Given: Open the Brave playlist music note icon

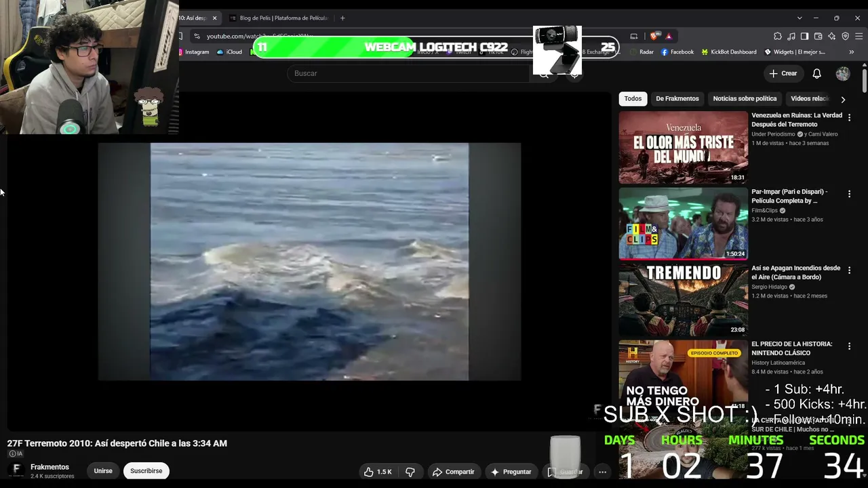Looking at the screenshot, I should (791, 36).
